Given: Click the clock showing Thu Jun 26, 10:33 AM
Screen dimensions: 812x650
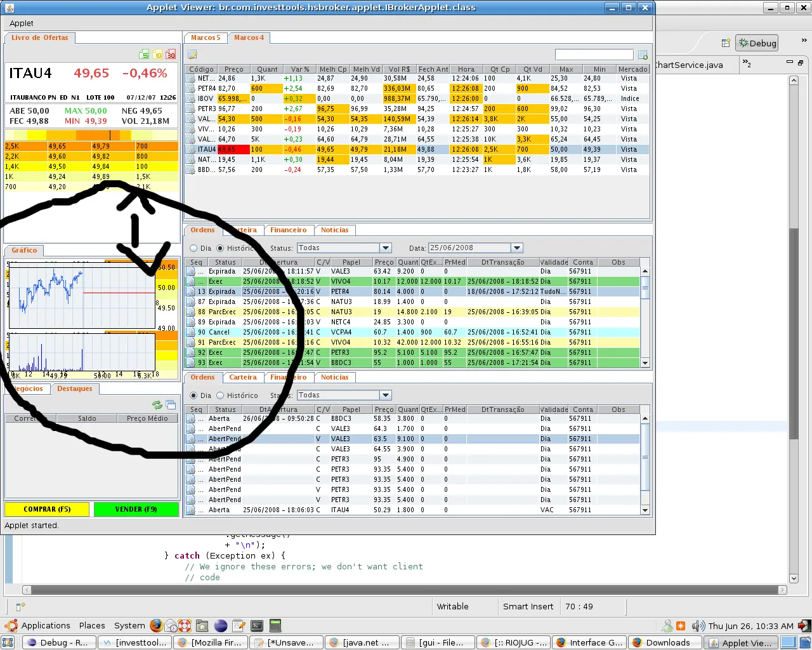Looking at the screenshot, I should (x=751, y=626).
